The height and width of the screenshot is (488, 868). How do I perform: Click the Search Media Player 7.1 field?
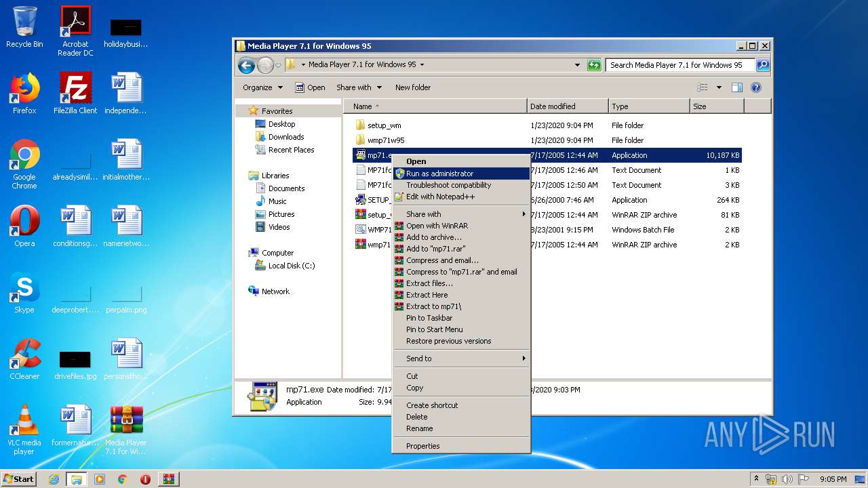[680, 65]
